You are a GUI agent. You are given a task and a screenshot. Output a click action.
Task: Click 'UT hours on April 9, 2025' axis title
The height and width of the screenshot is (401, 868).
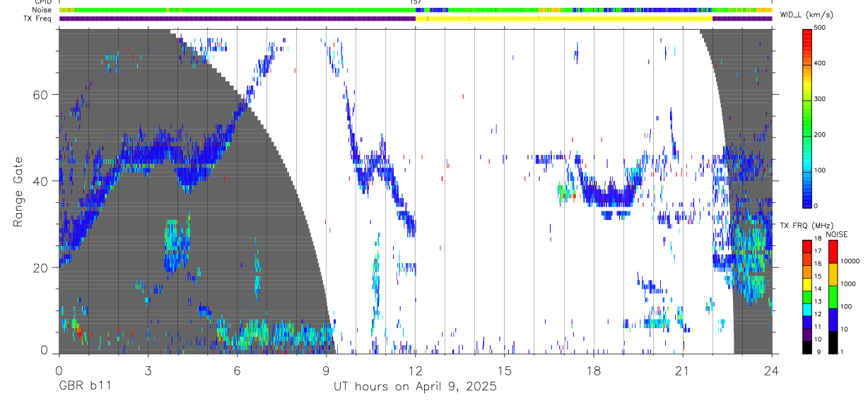(415, 386)
